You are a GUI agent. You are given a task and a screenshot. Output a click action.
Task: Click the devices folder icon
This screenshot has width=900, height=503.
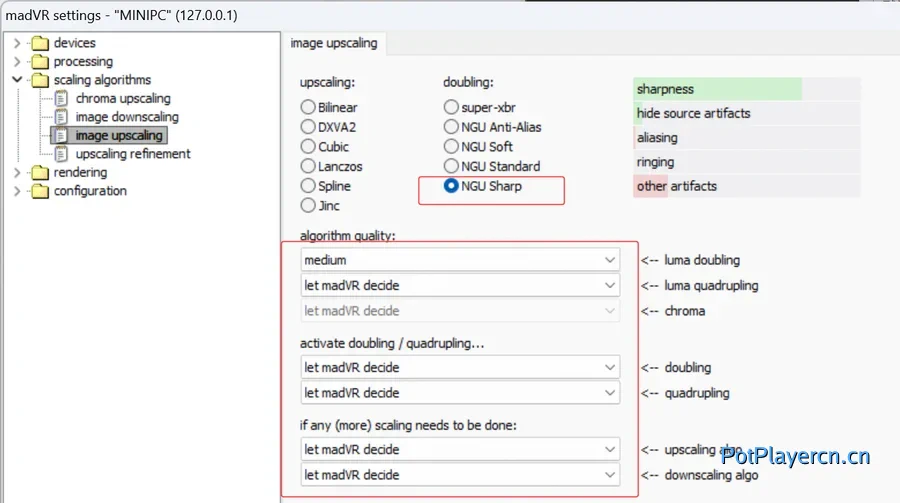coord(40,43)
